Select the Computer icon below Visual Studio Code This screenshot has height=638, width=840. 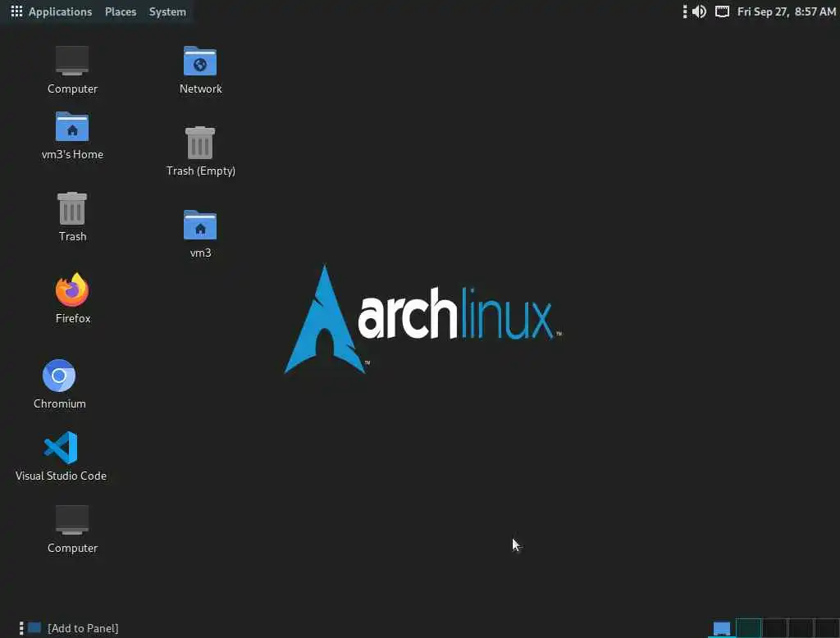click(x=72, y=520)
